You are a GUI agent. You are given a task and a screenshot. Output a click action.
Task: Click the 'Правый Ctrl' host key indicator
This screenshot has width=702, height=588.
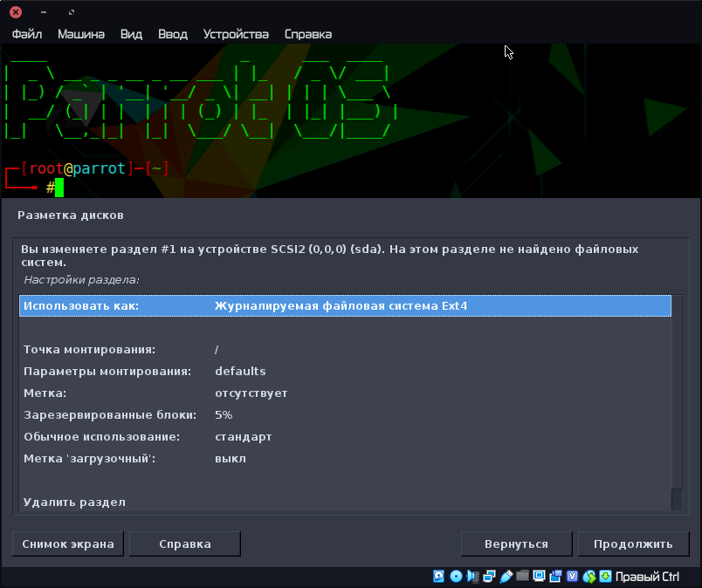click(x=647, y=577)
